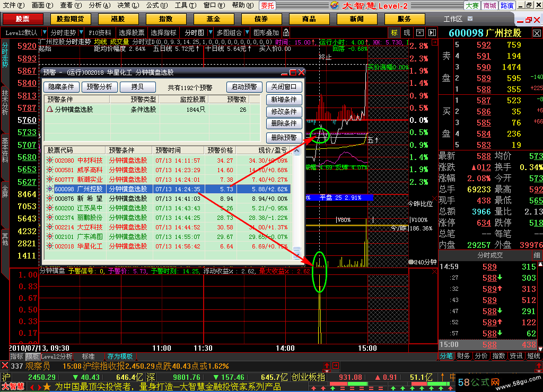Select the 资讯 tab in the right panel

[x=516, y=356]
